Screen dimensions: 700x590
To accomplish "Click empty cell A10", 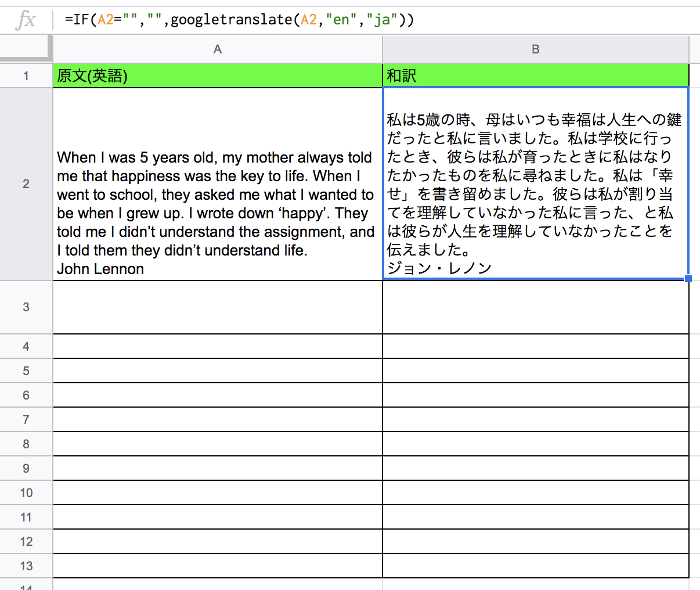I will tap(218, 492).
